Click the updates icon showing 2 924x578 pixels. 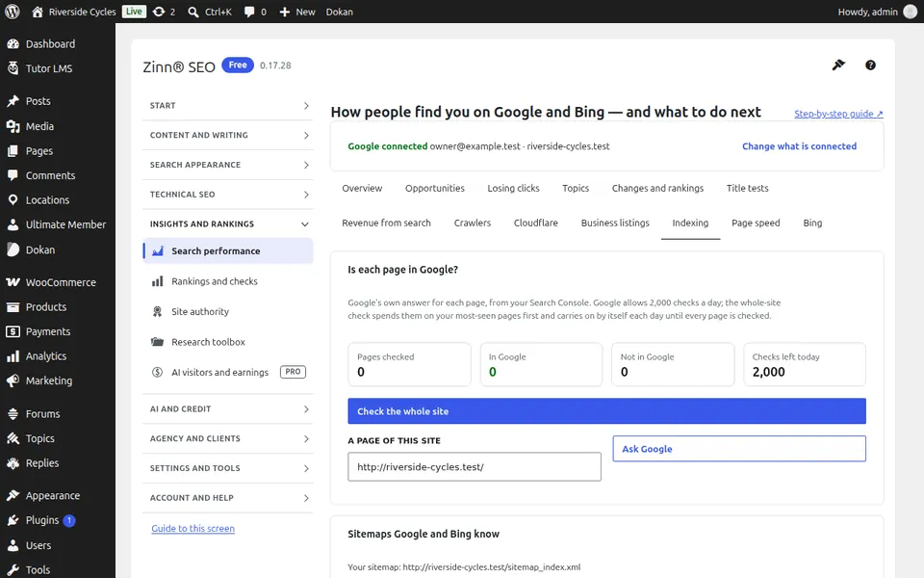point(159,12)
